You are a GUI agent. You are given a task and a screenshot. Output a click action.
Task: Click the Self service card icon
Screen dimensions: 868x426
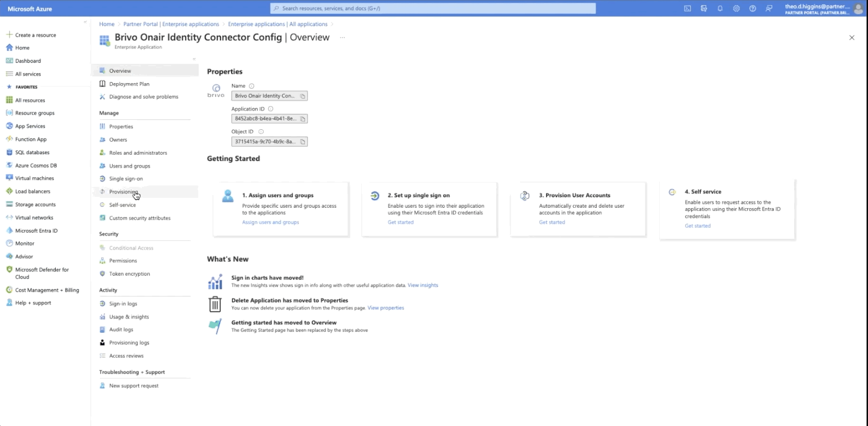(x=672, y=192)
